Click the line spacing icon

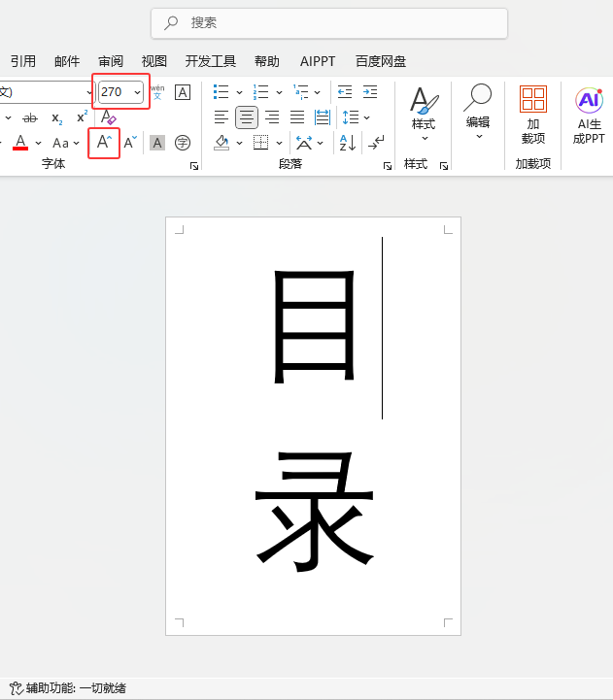click(x=351, y=117)
